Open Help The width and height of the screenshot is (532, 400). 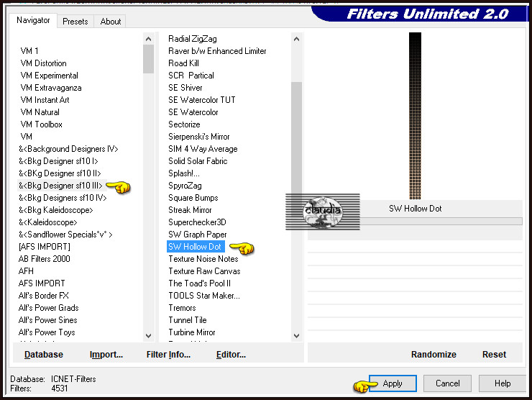(503, 383)
